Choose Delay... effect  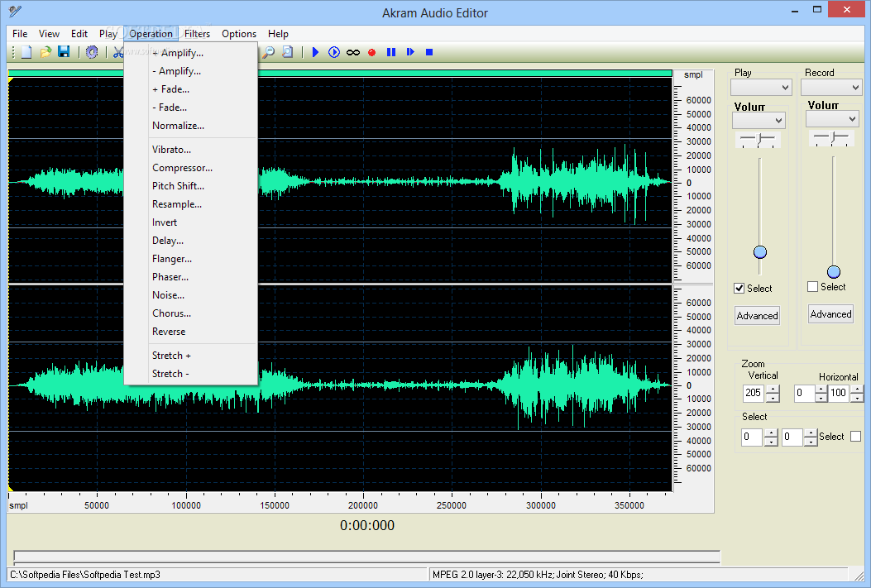click(x=190, y=241)
